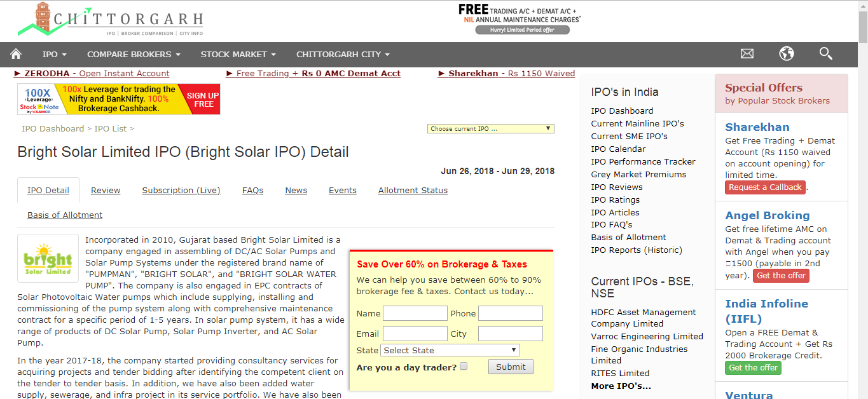868x399 pixels.
Task: Expand the Chittorgarh City menu
Action: (x=343, y=55)
